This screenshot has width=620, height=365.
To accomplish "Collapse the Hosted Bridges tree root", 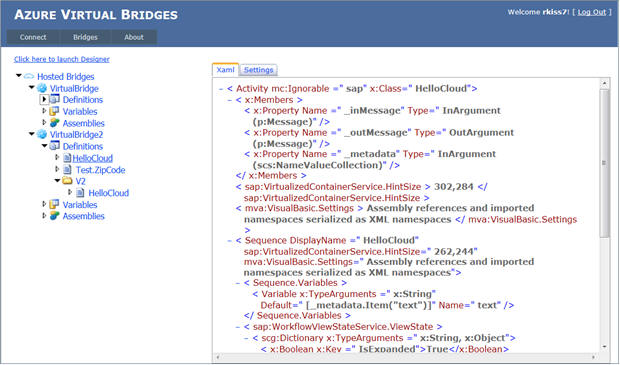I will pyautogui.click(x=19, y=76).
